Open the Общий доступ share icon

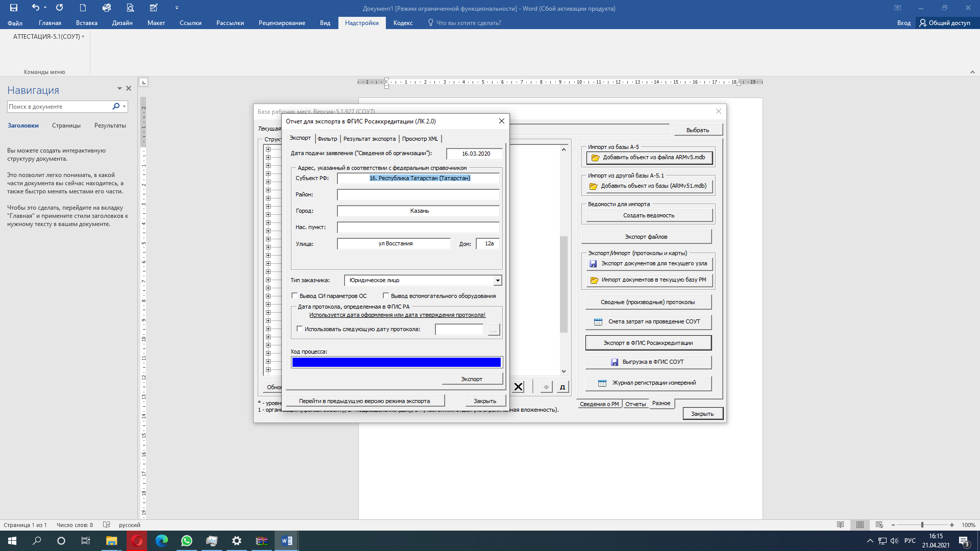click(923, 22)
